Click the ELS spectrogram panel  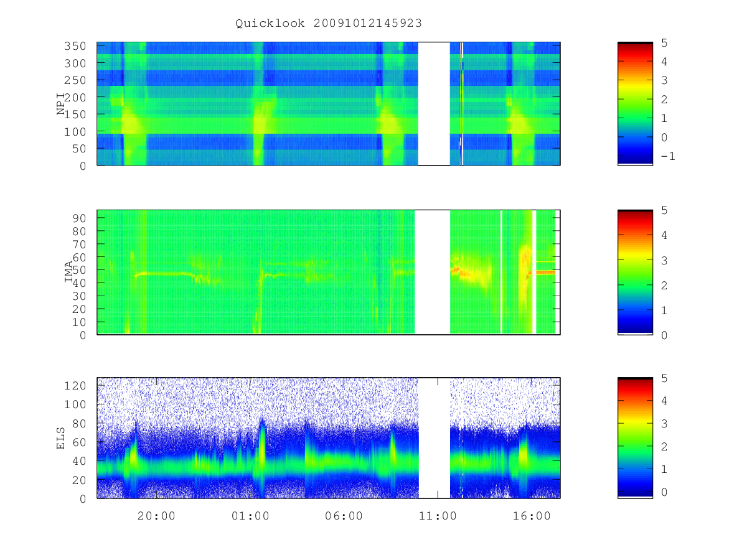(x=329, y=438)
